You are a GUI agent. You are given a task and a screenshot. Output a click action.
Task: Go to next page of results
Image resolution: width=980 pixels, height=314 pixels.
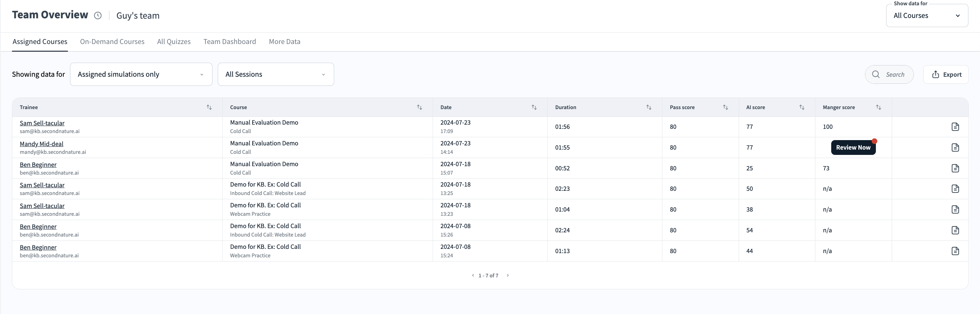pos(508,275)
